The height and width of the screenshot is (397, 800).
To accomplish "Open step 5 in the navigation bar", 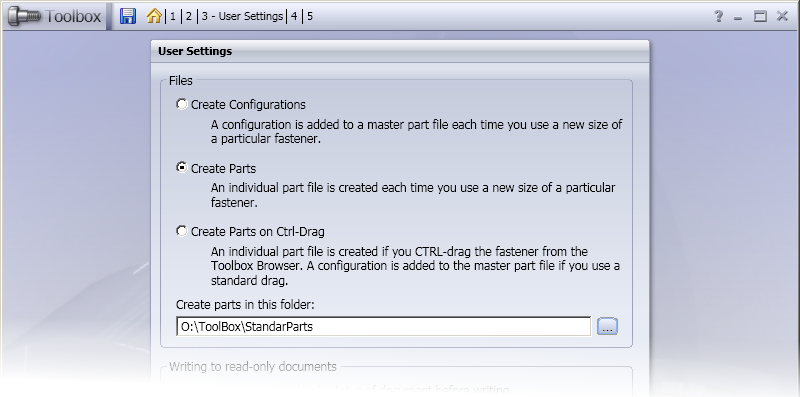I will 310,16.
